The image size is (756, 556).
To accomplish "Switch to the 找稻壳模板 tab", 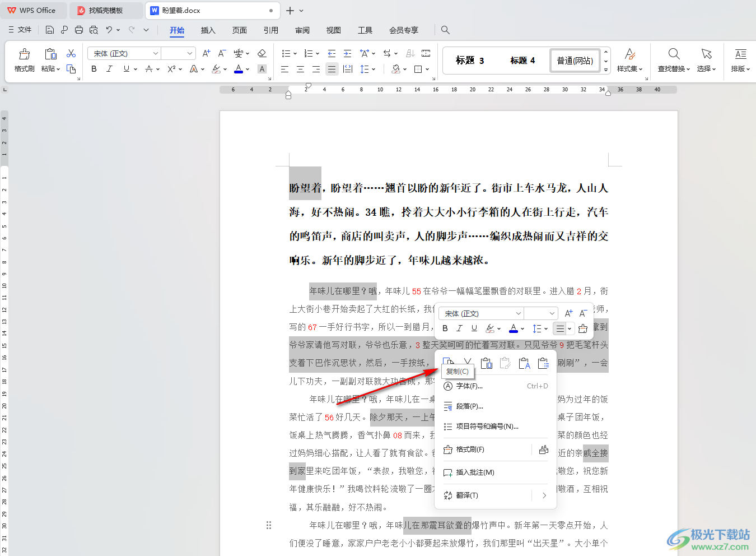I will (106, 10).
